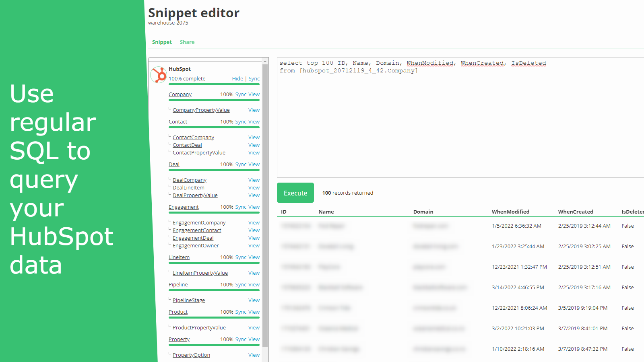Open the Deal table
This screenshot has width=644, height=362.
174,164
